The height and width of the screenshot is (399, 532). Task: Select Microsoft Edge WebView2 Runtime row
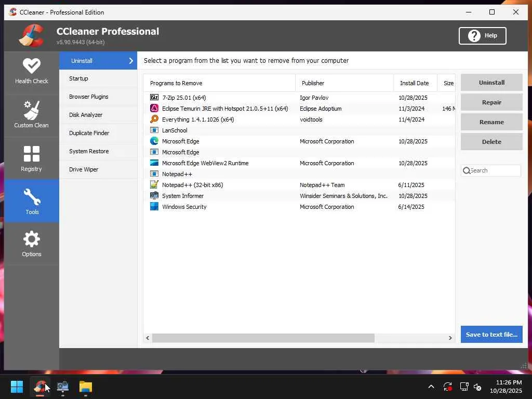click(299, 163)
